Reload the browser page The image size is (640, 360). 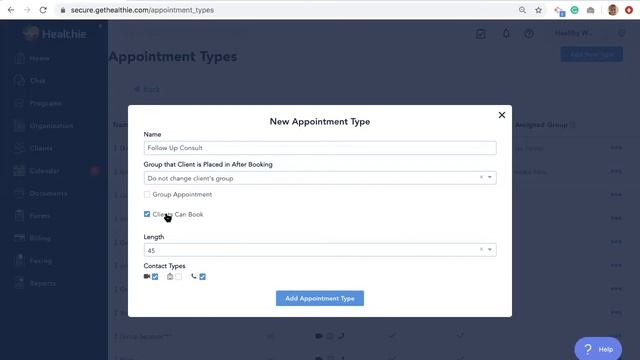click(x=43, y=10)
